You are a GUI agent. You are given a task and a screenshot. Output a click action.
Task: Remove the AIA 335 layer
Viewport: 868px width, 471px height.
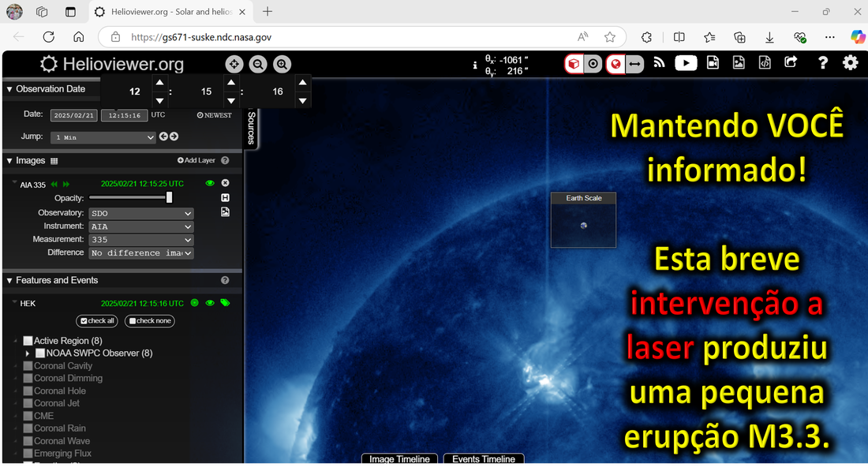pos(226,183)
